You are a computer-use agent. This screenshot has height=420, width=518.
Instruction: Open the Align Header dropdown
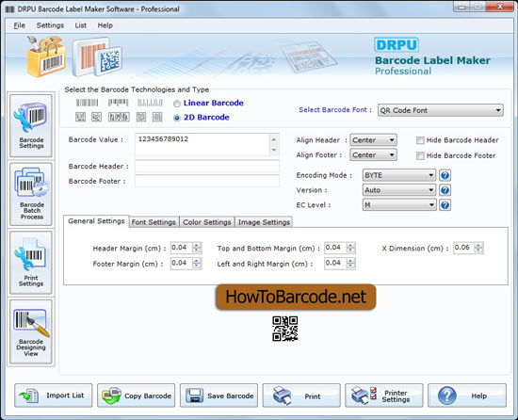point(373,140)
